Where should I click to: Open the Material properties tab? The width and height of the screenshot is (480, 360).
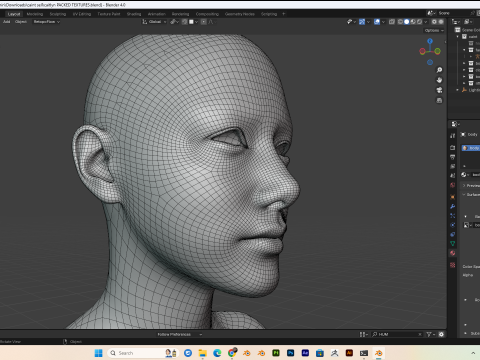(x=452, y=253)
